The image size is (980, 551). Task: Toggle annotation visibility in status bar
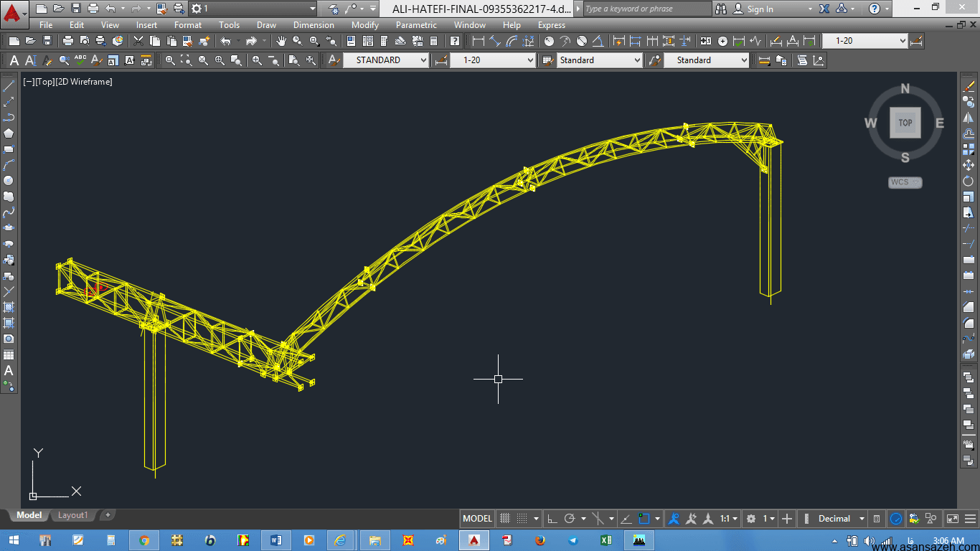(x=674, y=519)
